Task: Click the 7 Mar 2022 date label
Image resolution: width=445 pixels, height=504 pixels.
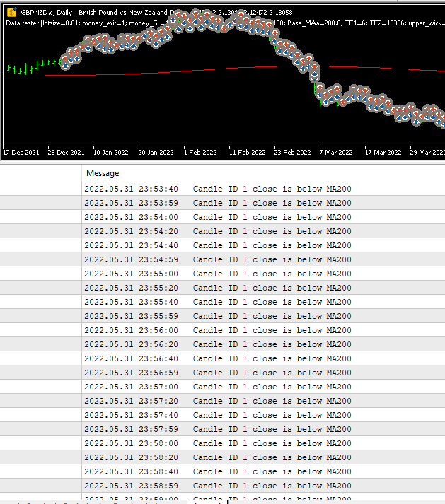Action: coord(336,153)
